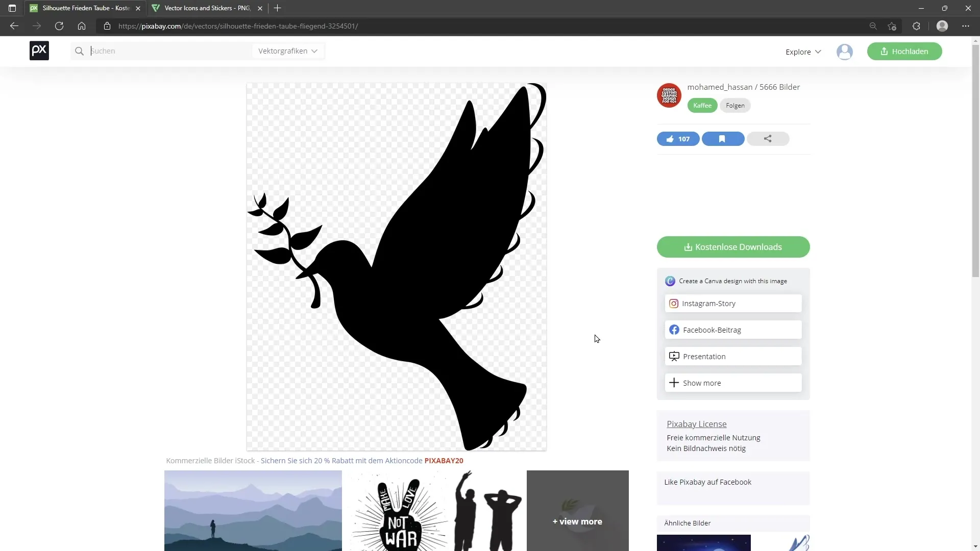The height and width of the screenshot is (551, 980).
Task: Open the Explore navigation dropdown
Action: click(803, 51)
